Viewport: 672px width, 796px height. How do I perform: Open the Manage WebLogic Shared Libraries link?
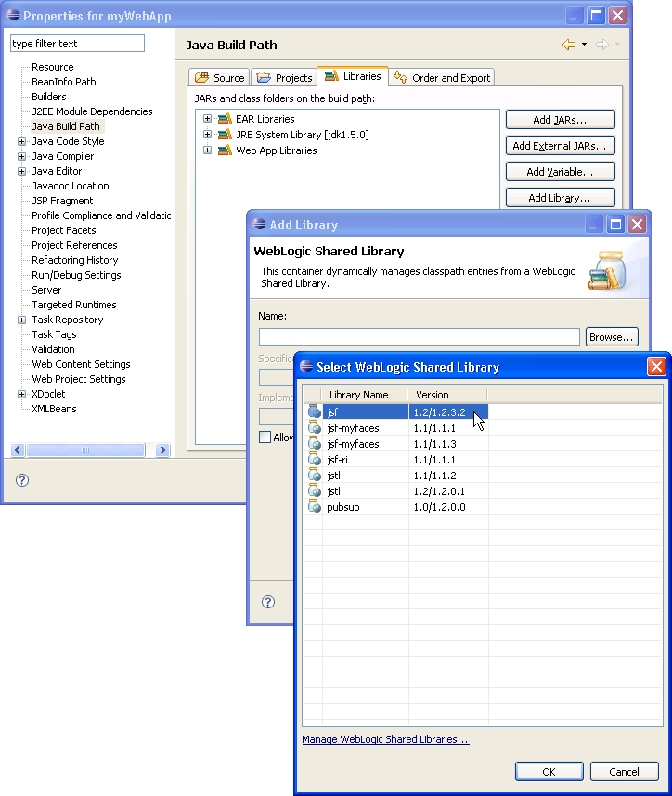tap(385, 739)
